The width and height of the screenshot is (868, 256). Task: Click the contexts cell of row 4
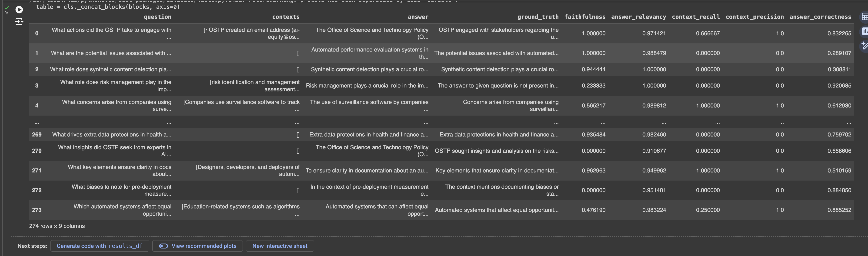click(x=241, y=105)
